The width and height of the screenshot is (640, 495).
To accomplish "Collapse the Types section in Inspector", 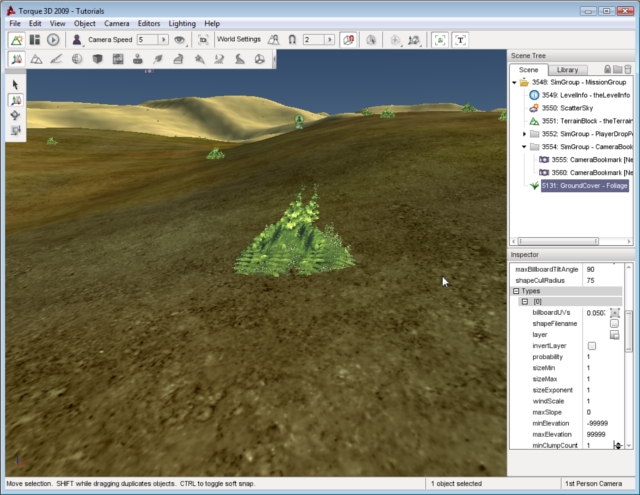I will tap(516, 291).
